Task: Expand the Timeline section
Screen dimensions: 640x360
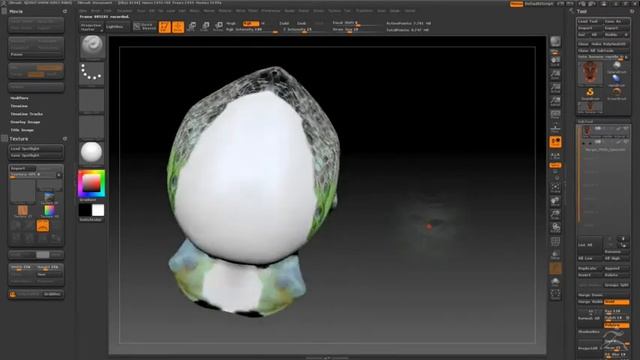Action: pos(19,106)
